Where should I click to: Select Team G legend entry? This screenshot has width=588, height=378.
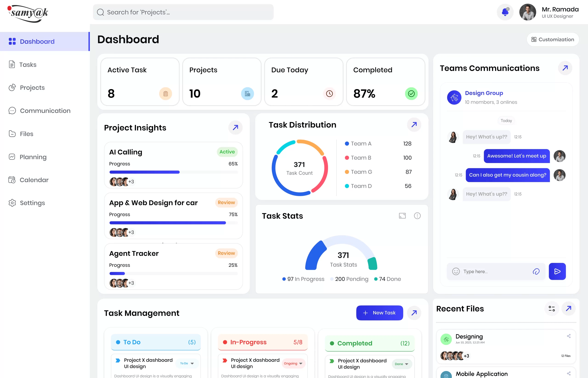378,172
